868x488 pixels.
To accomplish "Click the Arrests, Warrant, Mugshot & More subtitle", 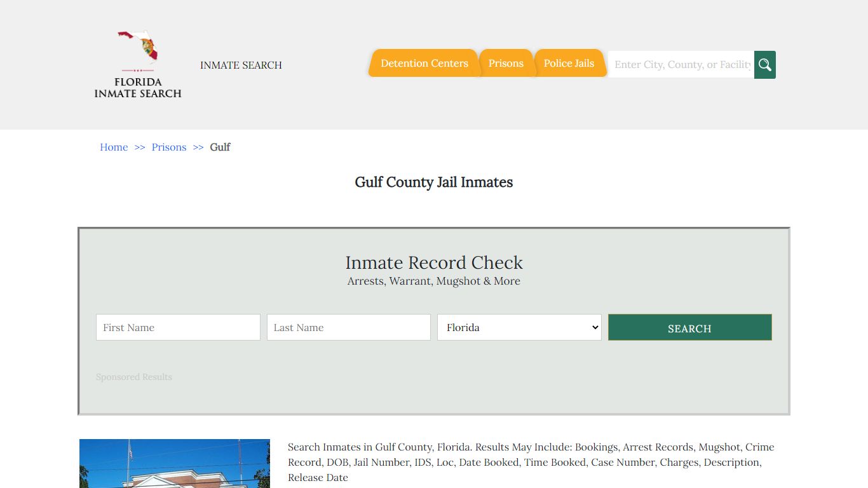I will [434, 281].
